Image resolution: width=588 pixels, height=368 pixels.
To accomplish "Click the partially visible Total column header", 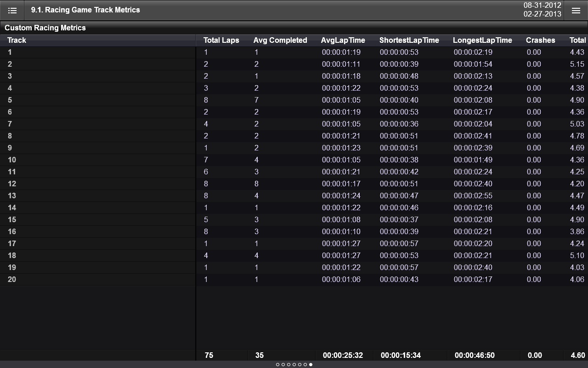I will point(577,40).
